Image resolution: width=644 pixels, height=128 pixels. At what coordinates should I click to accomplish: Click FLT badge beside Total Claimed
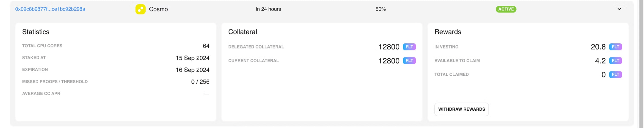tap(615, 74)
